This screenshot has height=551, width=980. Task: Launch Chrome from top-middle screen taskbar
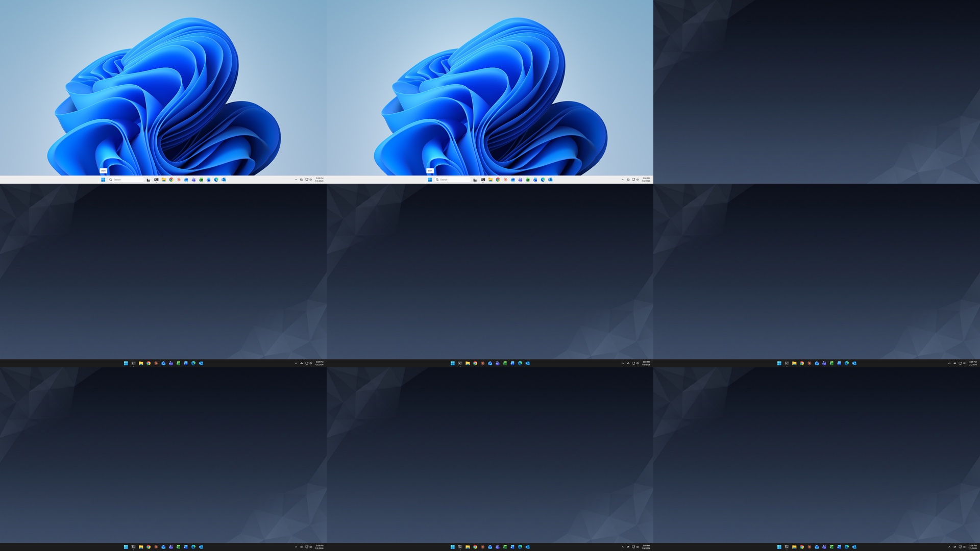[498, 180]
